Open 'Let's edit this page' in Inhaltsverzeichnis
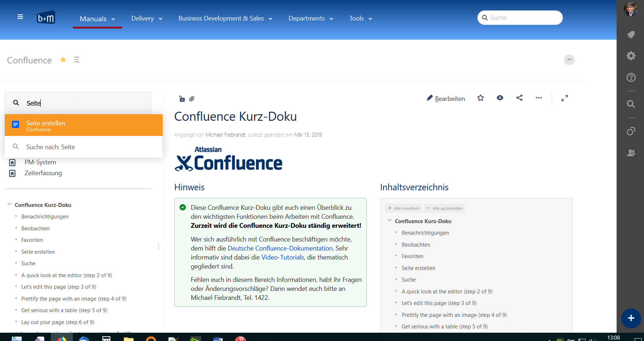Image resolution: width=644 pixels, height=341 pixels. coord(439,303)
